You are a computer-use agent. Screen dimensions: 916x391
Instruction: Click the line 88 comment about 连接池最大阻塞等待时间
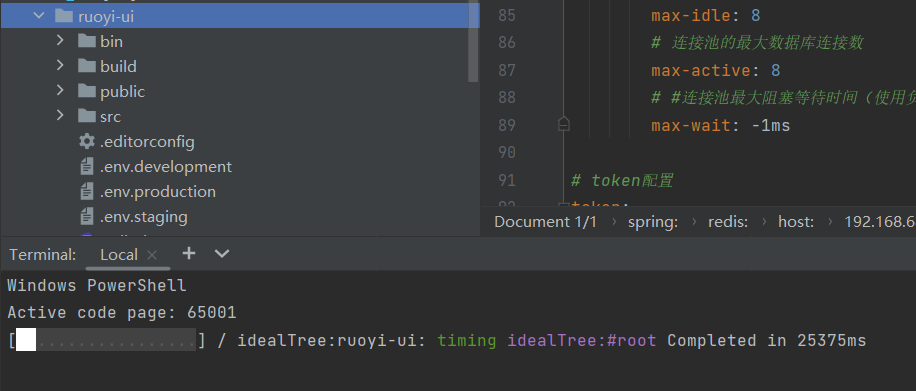click(783, 98)
